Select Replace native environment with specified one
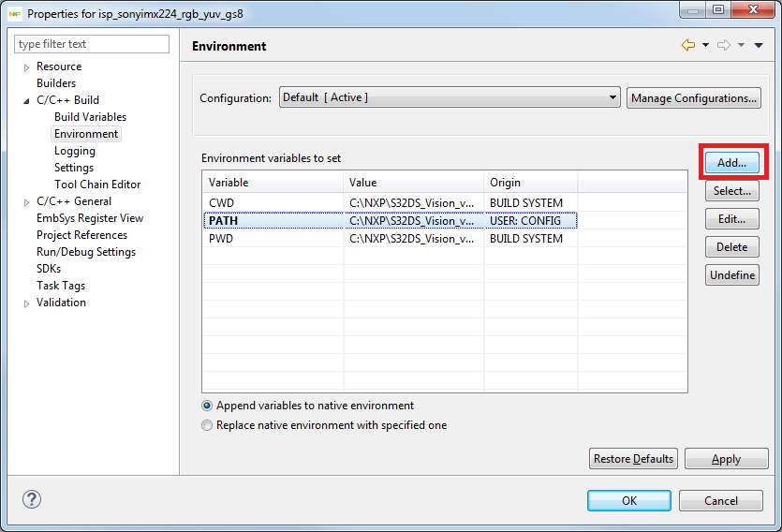The height and width of the screenshot is (532, 782). [208, 425]
